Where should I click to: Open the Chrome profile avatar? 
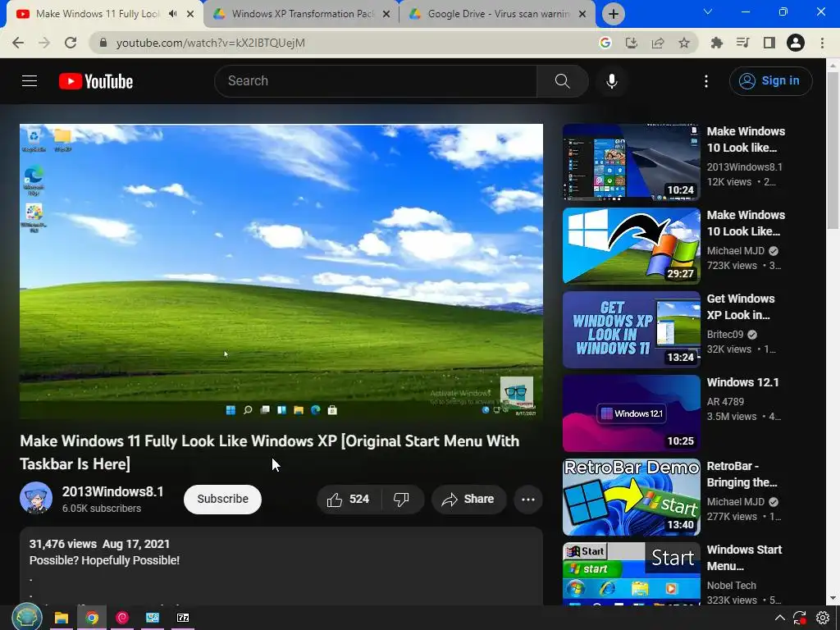796,43
